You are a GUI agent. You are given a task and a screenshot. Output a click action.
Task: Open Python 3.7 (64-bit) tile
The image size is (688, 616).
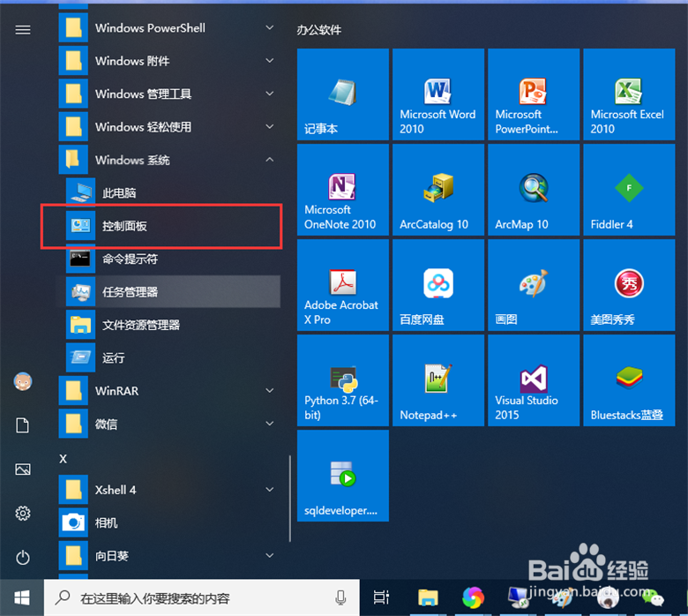pyautogui.click(x=343, y=380)
